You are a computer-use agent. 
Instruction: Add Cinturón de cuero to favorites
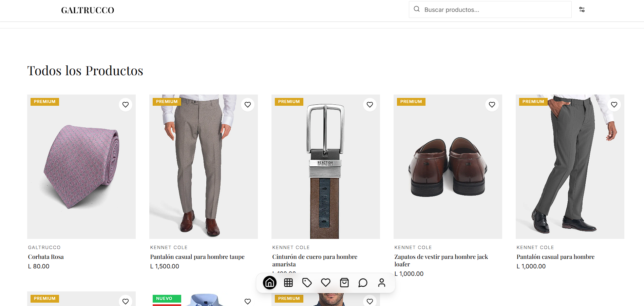370,105
